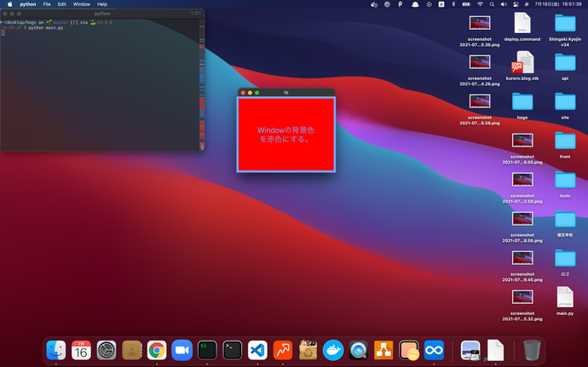
Task: Select kuroro.blog.stk file on desktop
Action: (x=522, y=66)
